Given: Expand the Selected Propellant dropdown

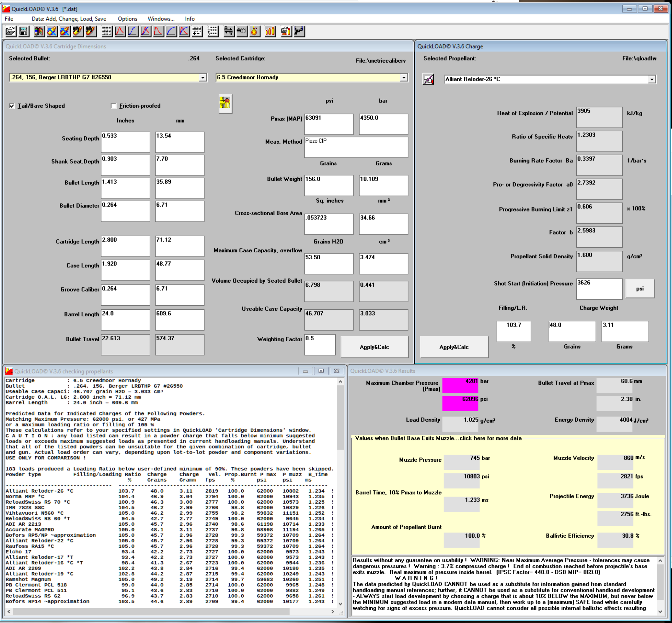Looking at the screenshot, I should 652,79.
